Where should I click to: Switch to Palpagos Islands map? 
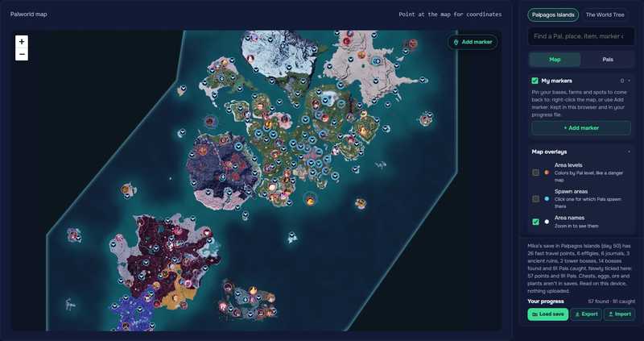[x=553, y=15]
